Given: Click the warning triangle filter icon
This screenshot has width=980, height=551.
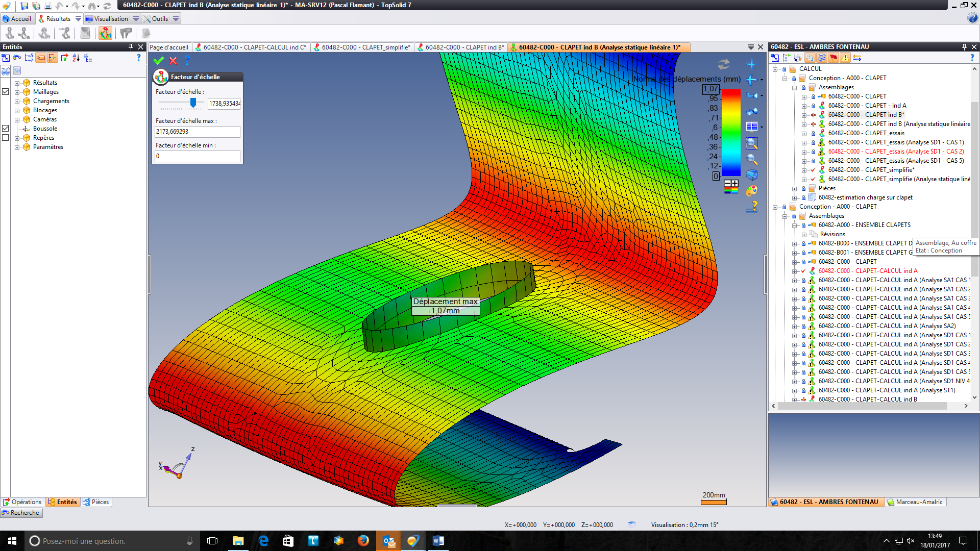Looking at the screenshot, I should click(x=845, y=58).
